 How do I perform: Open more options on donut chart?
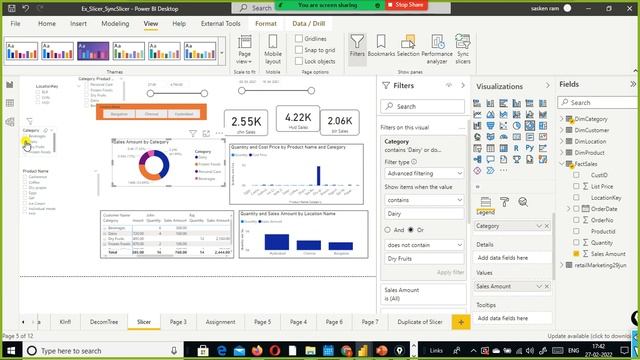[220, 133]
